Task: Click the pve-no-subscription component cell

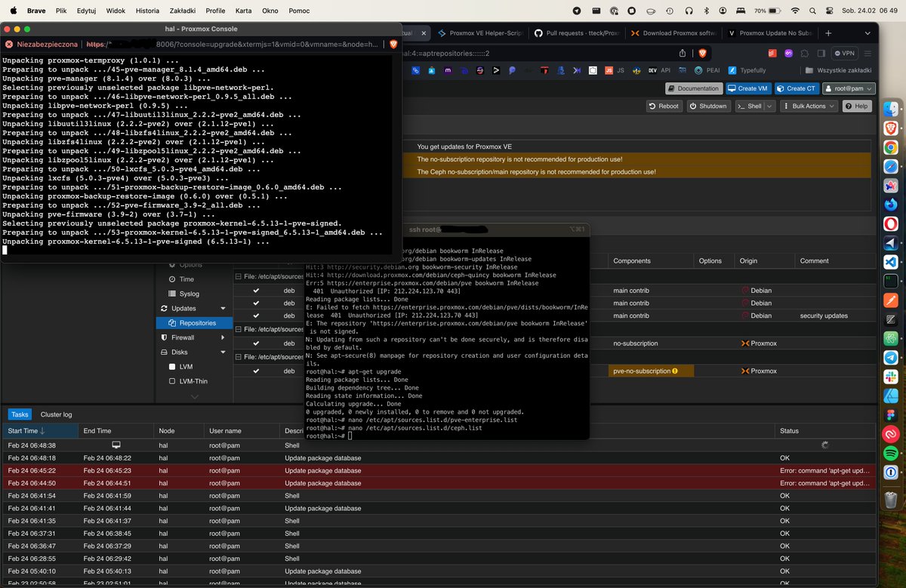Action: pyautogui.click(x=651, y=371)
